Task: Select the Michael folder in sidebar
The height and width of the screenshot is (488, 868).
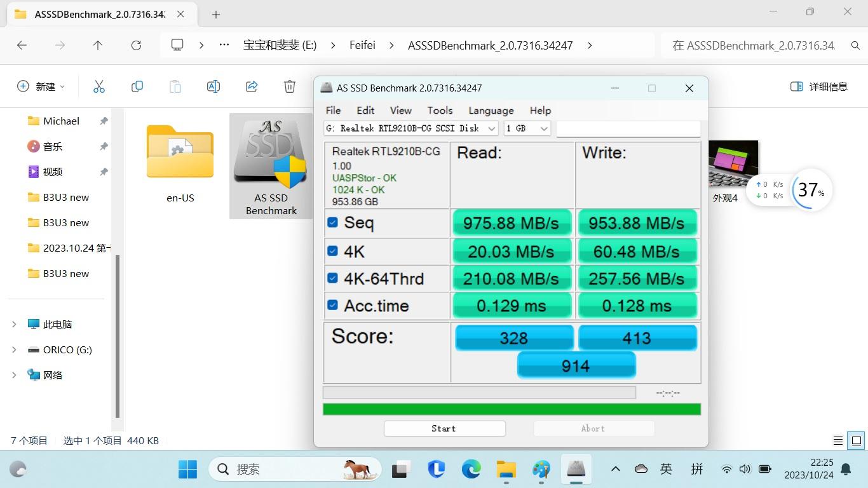Action: point(61,121)
